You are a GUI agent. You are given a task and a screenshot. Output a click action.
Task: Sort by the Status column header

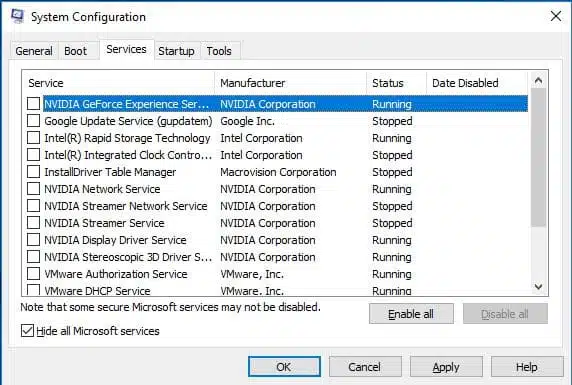[396, 83]
